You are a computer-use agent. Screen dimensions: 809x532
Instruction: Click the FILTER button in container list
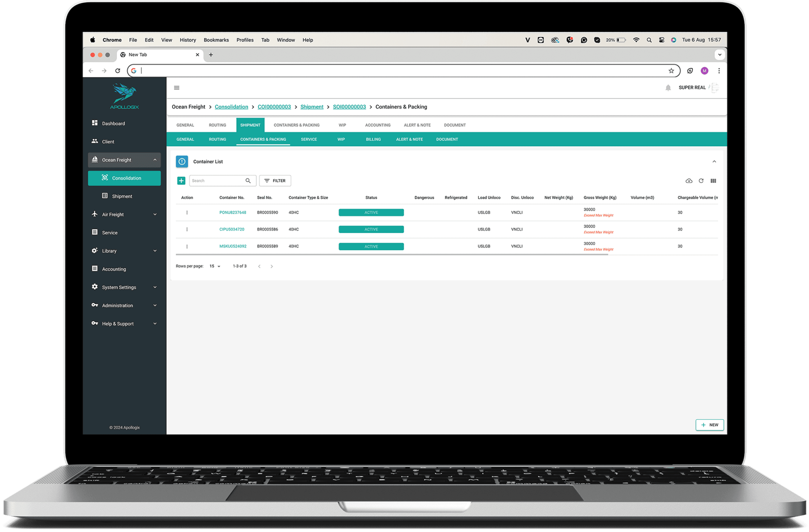(x=274, y=181)
